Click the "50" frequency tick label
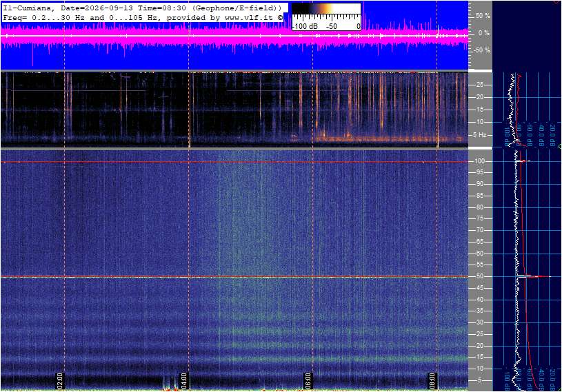This screenshot has height=392, width=562. coord(480,276)
